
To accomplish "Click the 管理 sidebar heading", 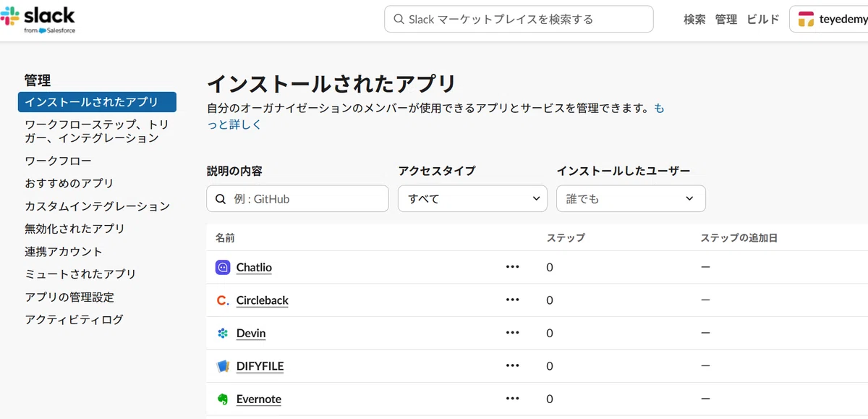I will click(38, 80).
